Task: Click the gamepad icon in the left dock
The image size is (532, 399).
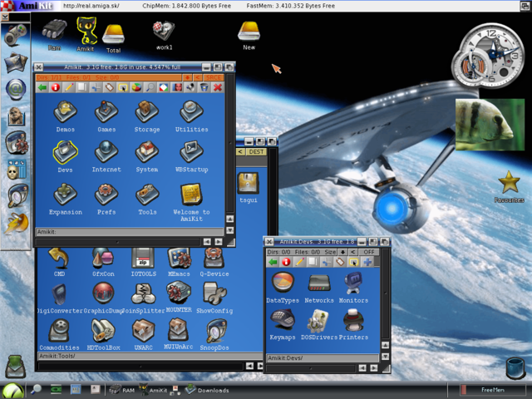Action: pos(16,35)
